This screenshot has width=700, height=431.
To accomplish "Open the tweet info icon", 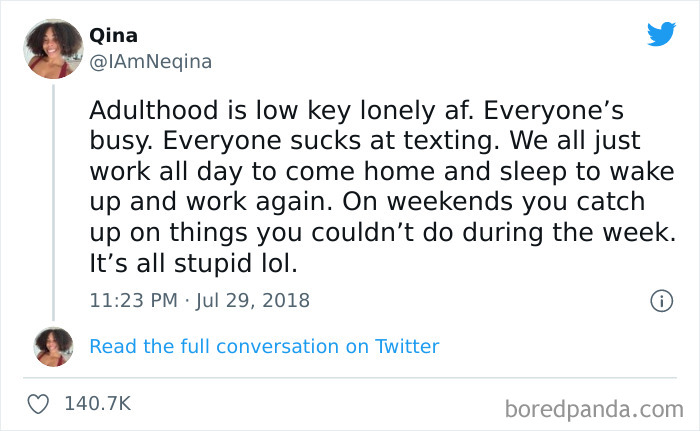I will [660, 300].
